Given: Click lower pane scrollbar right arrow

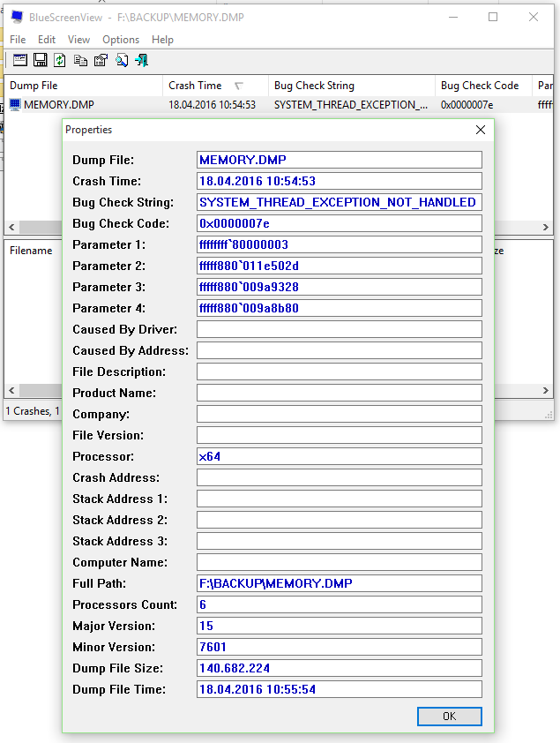Looking at the screenshot, I should tap(546, 390).
